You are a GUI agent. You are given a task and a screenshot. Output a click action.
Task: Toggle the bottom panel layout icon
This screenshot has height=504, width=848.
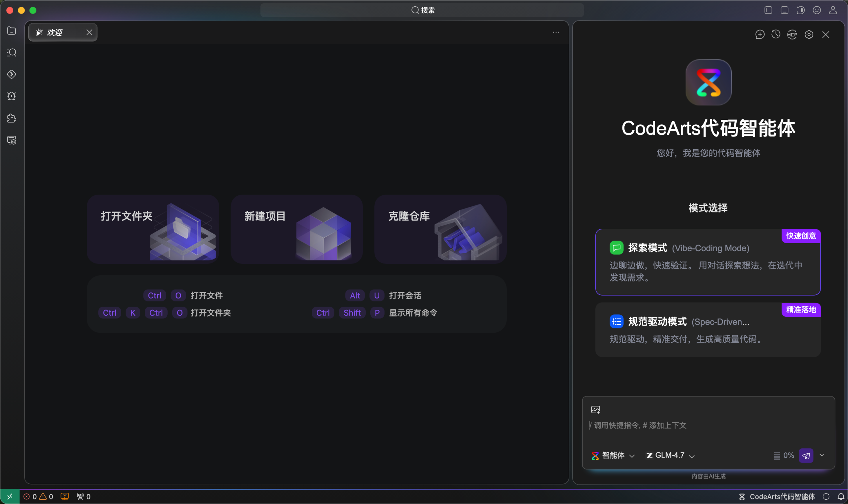pos(784,10)
